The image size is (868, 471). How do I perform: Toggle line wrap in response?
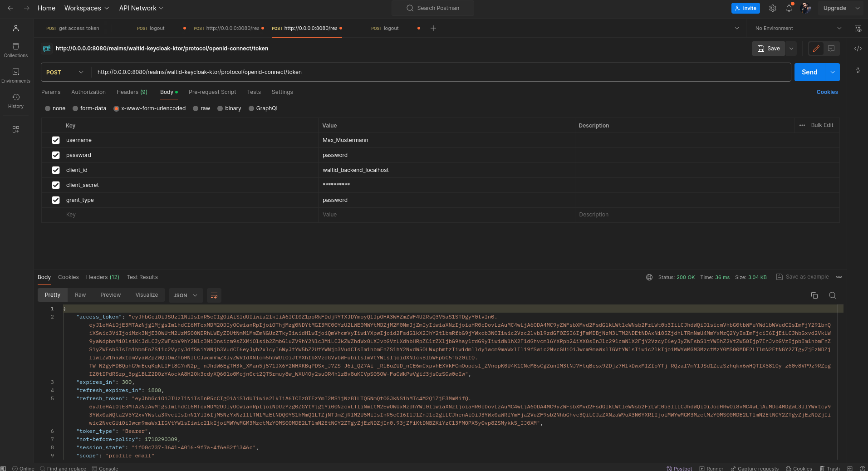click(214, 295)
